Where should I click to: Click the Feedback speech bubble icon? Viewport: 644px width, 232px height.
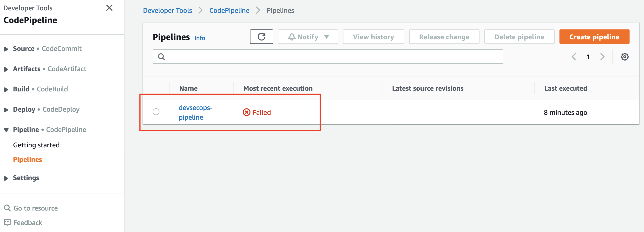point(7,222)
